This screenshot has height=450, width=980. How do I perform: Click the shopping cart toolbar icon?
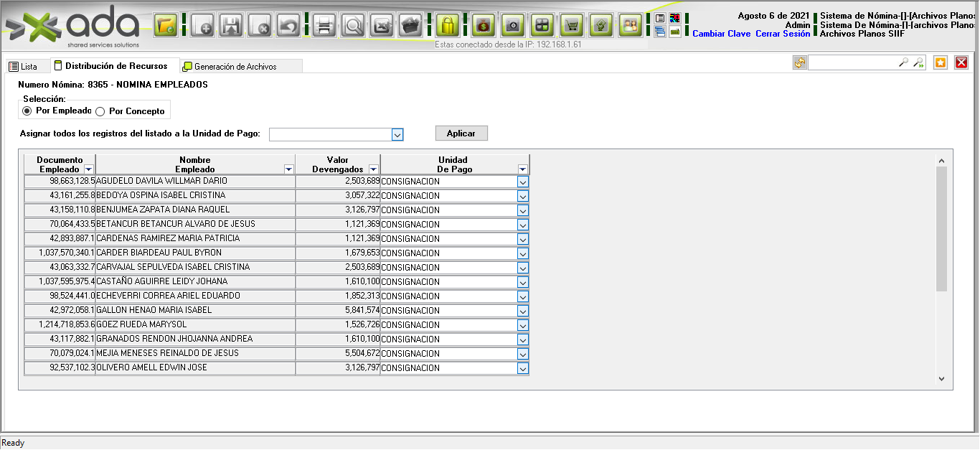(x=571, y=26)
